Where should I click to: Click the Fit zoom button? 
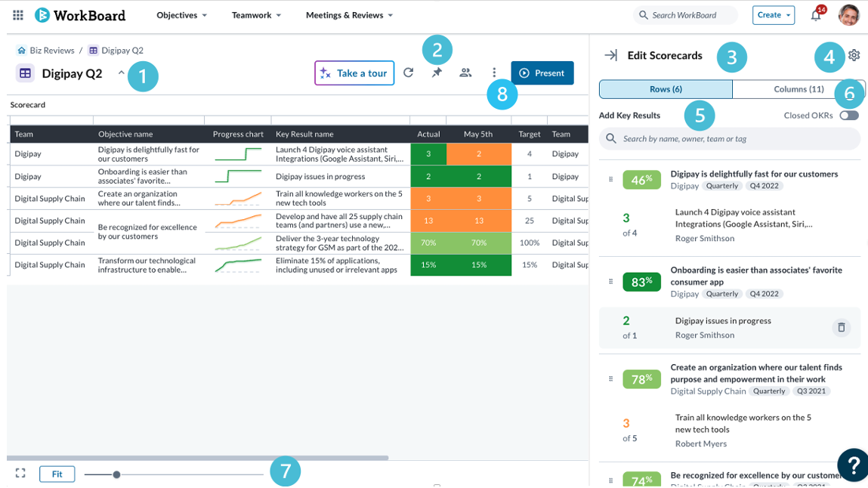click(57, 474)
